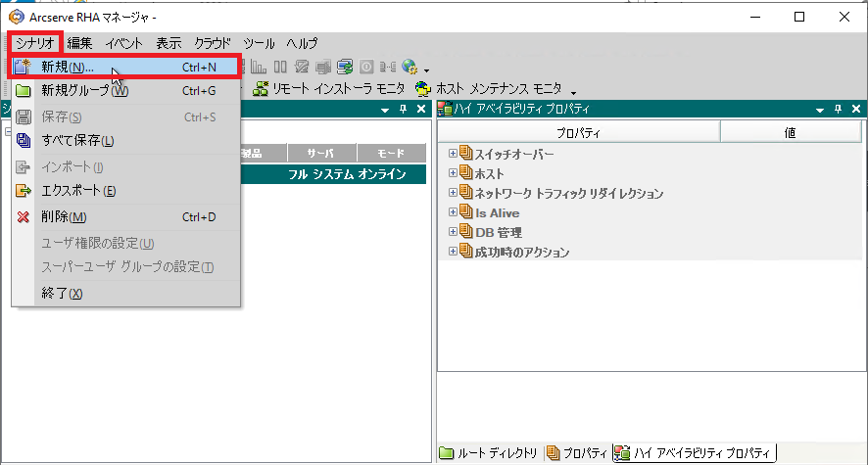Expand the DB 管理 property group
The height and width of the screenshot is (465, 868).
[x=453, y=232]
